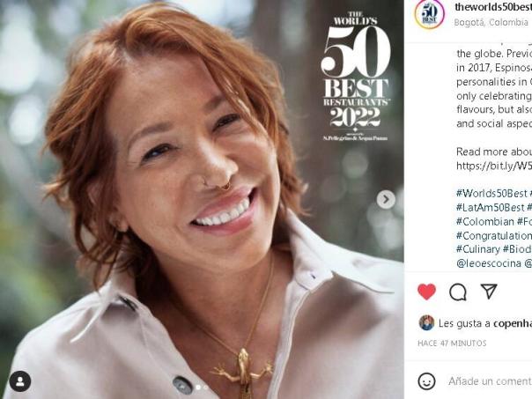
Task: Share the post via paper plane icon
Action: (x=488, y=292)
